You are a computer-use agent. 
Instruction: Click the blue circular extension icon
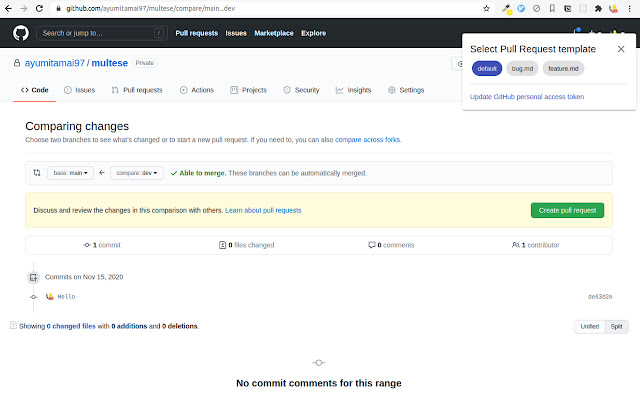521,8
